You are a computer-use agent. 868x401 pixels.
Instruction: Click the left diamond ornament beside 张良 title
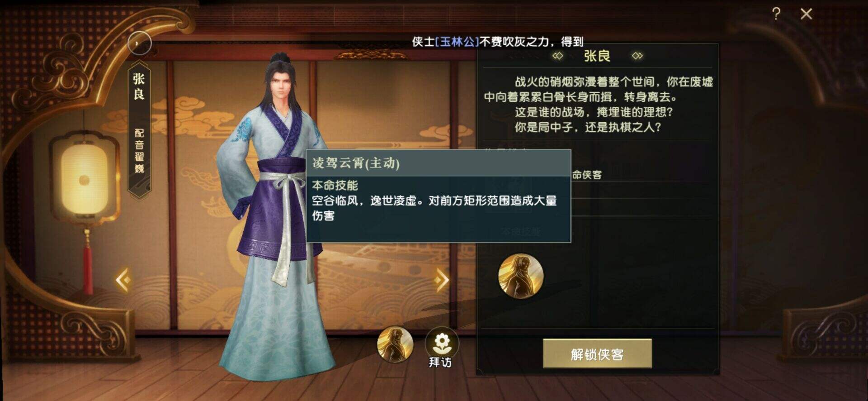(x=558, y=56)
